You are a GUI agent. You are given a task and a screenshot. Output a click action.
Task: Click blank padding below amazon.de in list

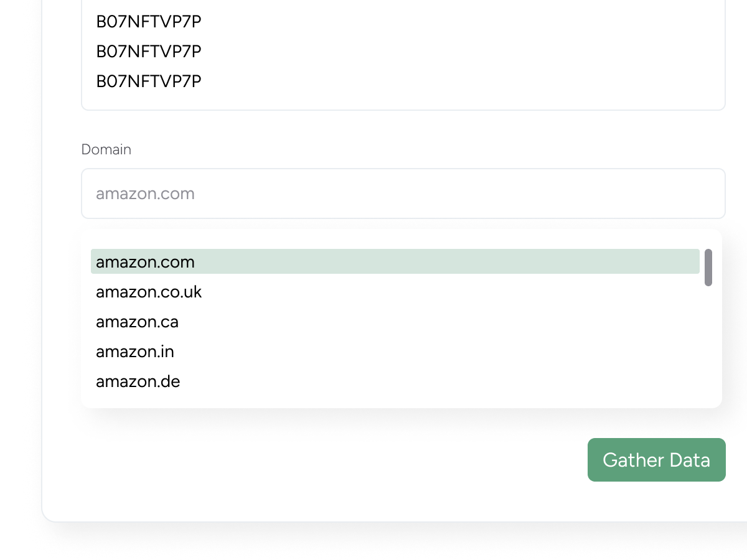coord(398,400)
